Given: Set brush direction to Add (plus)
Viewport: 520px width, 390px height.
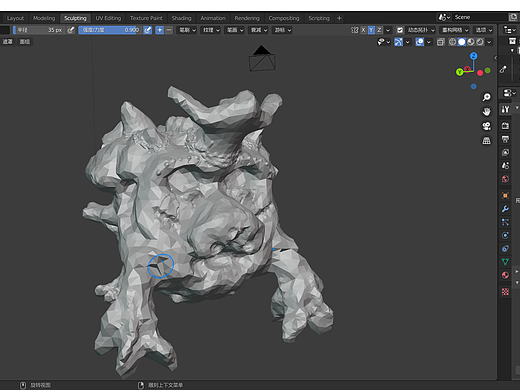Looking at the screenshot, I should 160,30.
